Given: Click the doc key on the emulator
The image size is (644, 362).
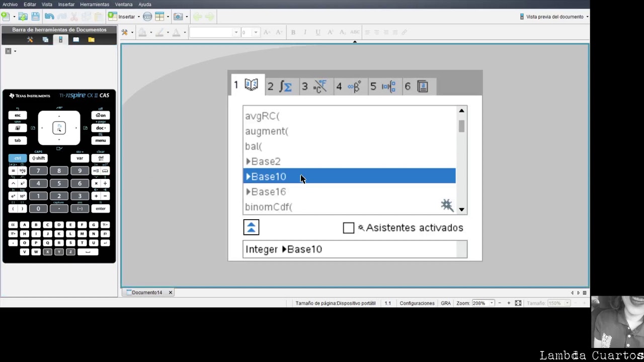Looking at the screenshot, I should click(101, 128).
